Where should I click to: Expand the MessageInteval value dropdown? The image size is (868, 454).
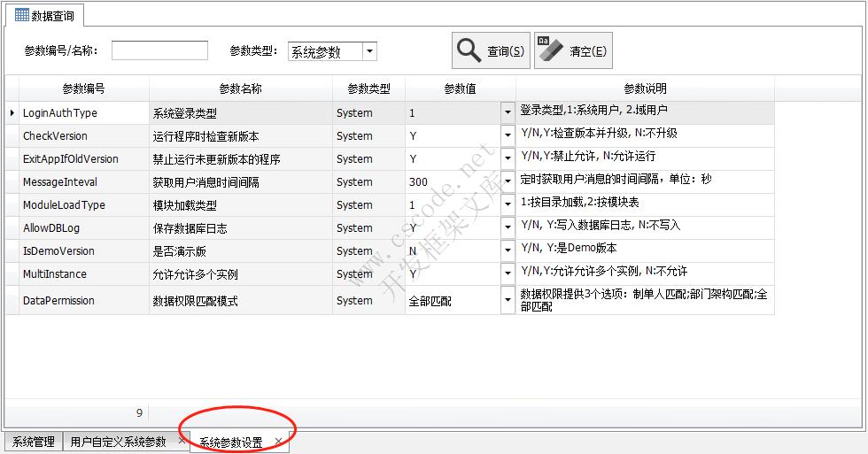508,182
